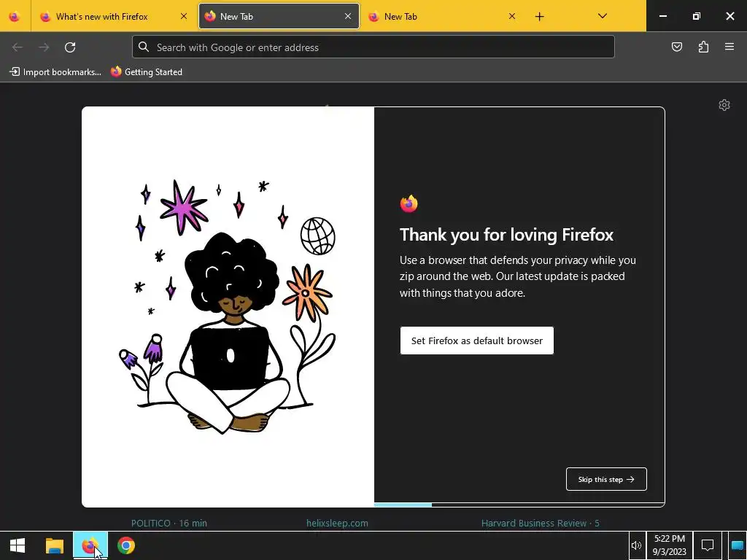Click the blue tray icon at the taskbar's right end
The image size is (747, 560).
[738, 545]
